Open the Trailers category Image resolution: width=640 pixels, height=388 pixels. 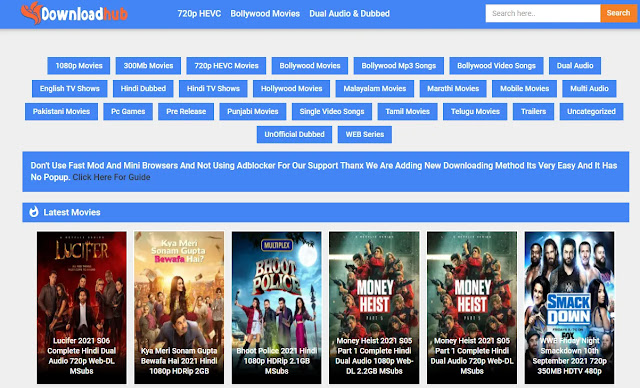[x=533, y=111]
